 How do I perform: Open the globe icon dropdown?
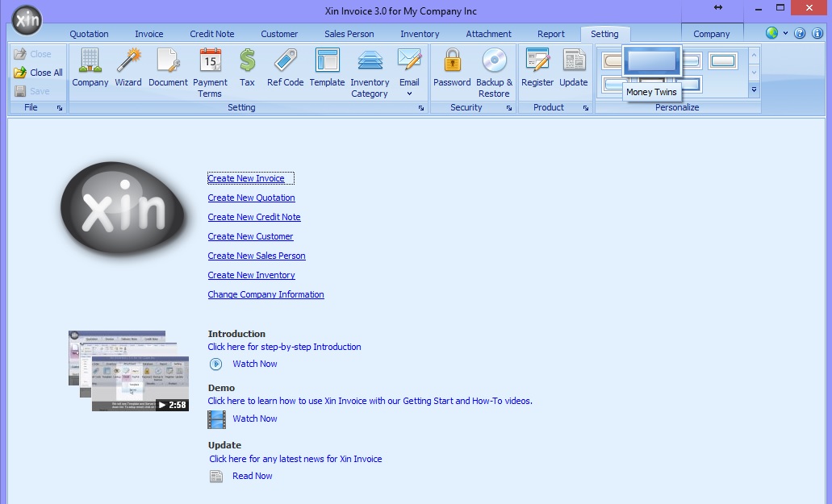(x=776, y=34)
